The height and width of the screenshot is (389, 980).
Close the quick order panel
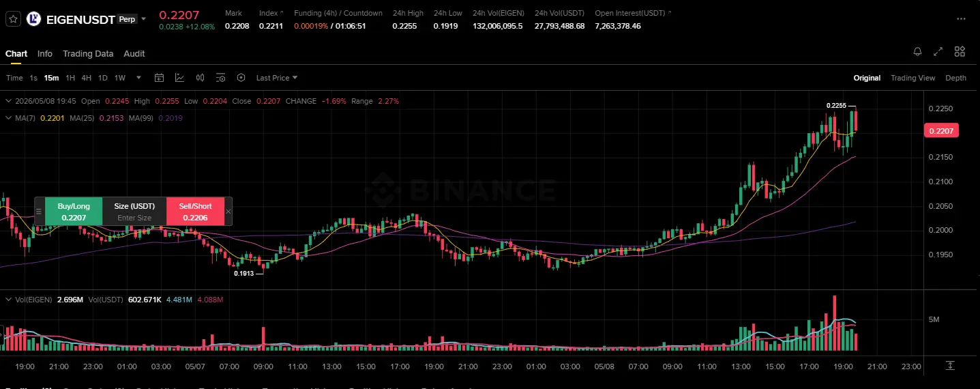(x=228, y=212)
